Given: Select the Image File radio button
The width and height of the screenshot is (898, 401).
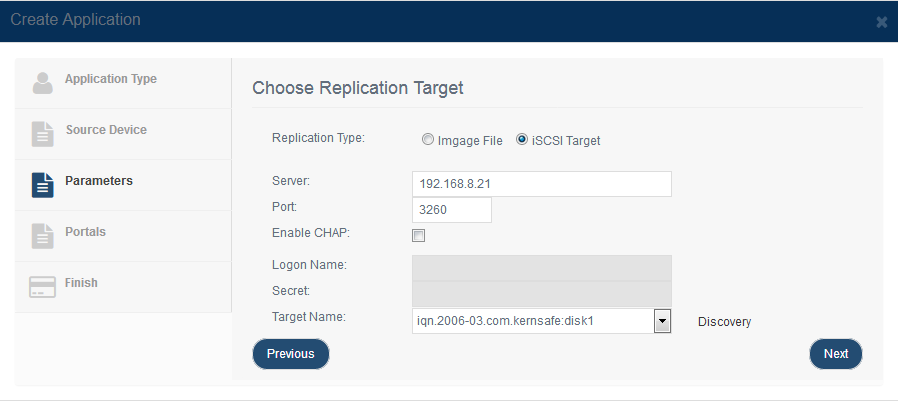Looking at the screenshot, I should (x=428, y=139).
